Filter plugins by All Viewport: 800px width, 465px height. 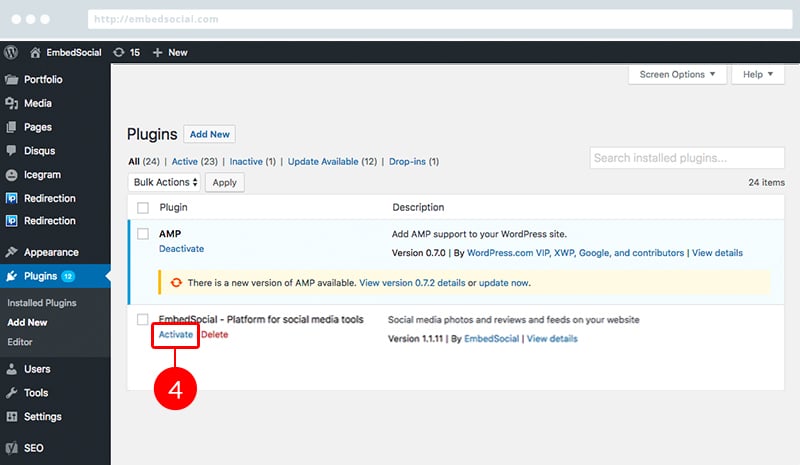[134, 161]
